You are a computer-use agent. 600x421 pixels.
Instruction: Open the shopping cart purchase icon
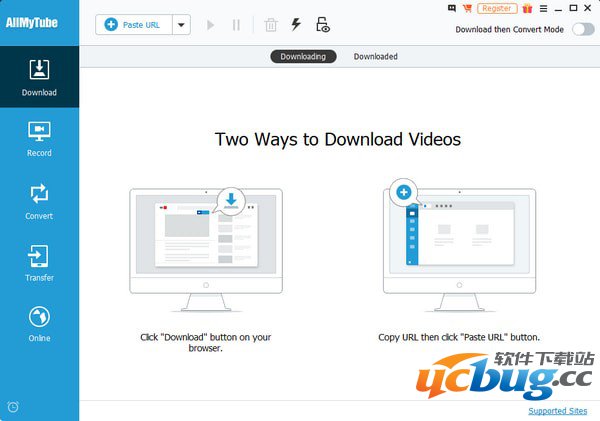pyautogui.click(x=464, y=8)
